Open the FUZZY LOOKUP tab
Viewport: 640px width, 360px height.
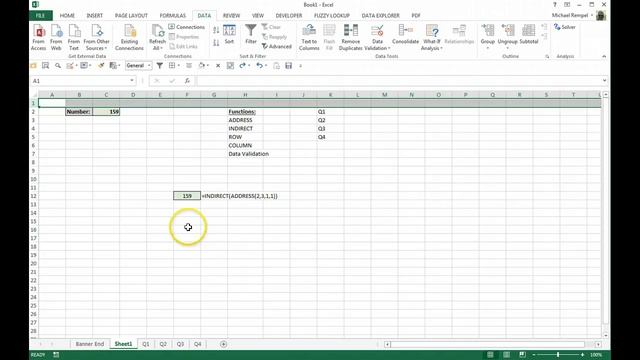coord(332,16)
